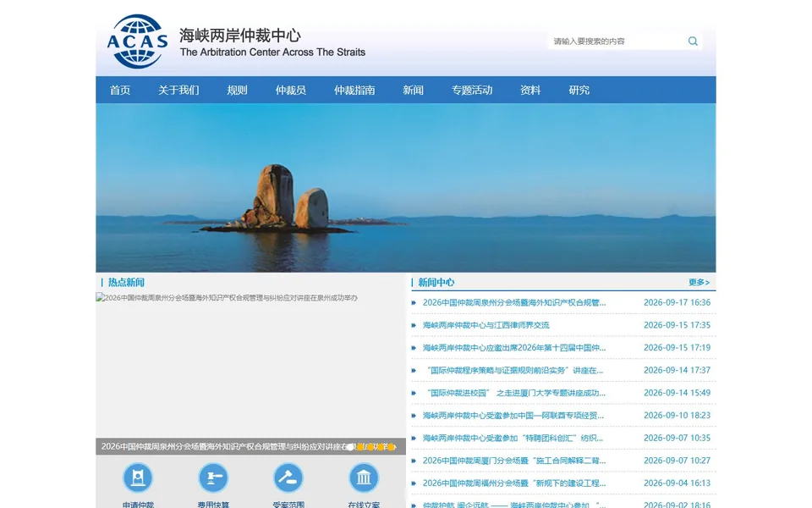This screenshot has width=812, height=508.
Task: Open news 2026中国仲裁周泉州分会场暨海外知识产权合规管...
Action: pos(513,303)
